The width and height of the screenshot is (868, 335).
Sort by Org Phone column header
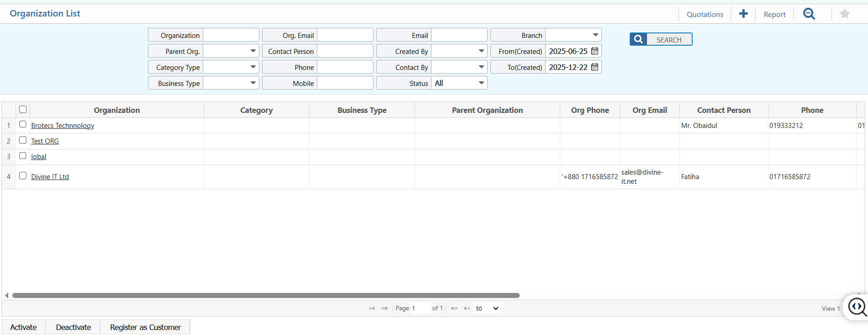(x=590, y=110)
